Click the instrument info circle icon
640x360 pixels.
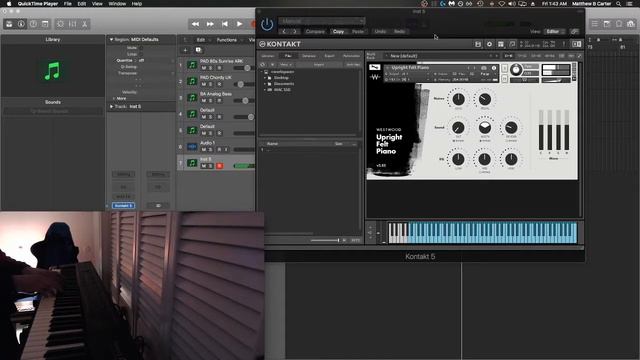click(x=493, y=68)
